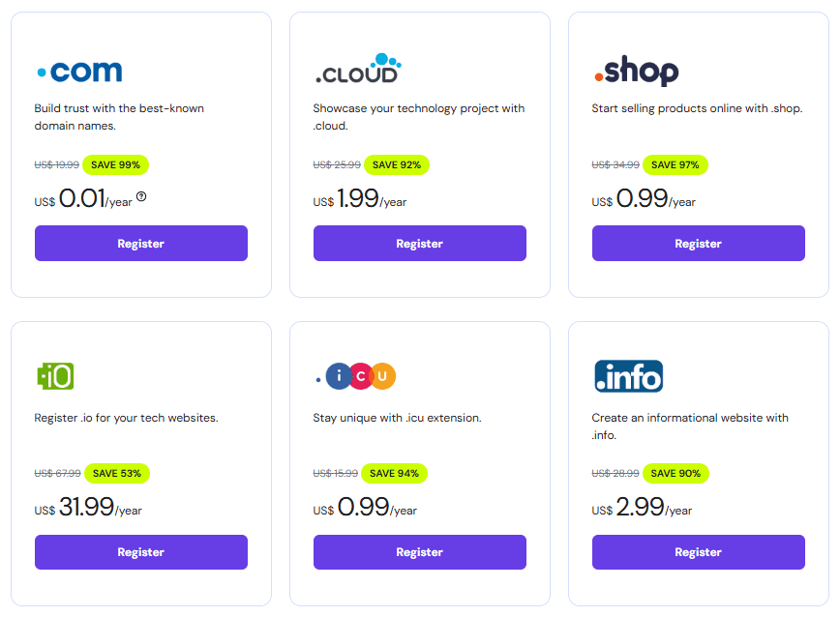Click the SAVE 53% badge on .io

point(117,473)
